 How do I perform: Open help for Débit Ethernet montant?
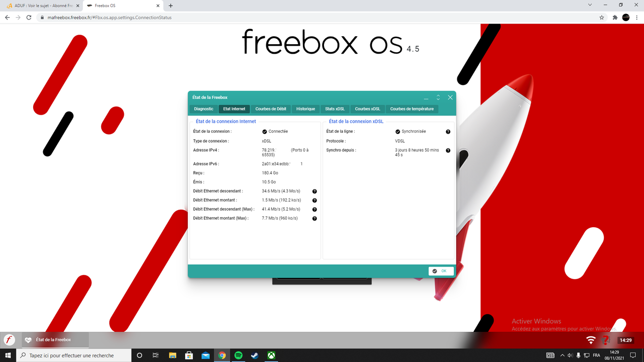coord(314,201)
